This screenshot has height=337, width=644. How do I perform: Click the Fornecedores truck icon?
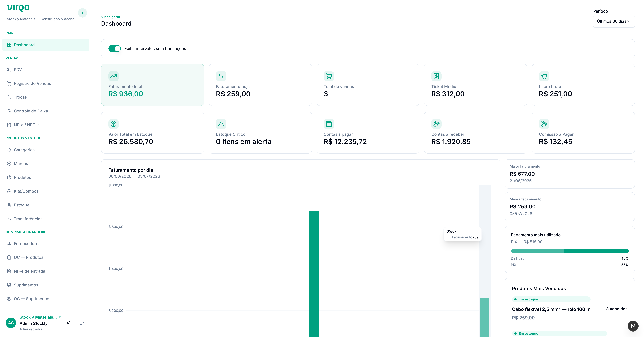coord(9,244)
